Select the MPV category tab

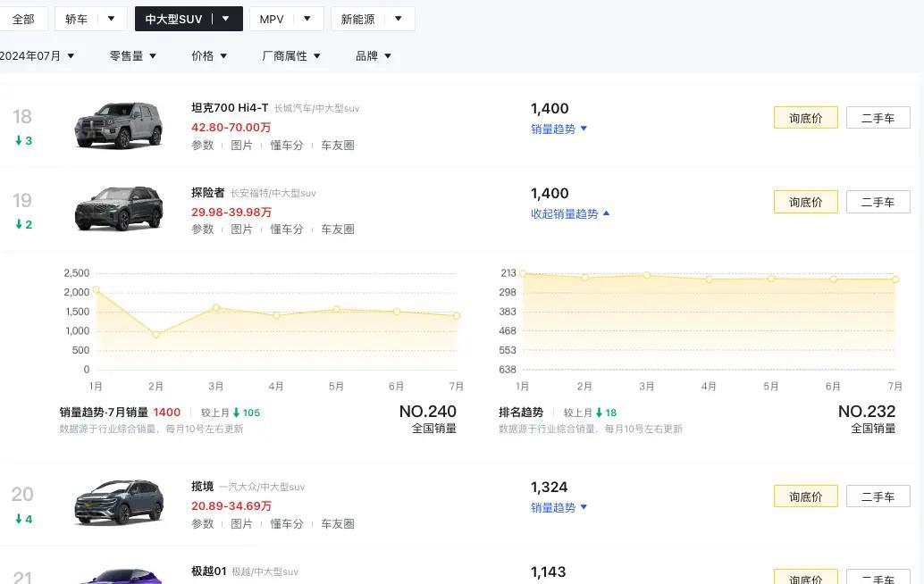(272, 19)
